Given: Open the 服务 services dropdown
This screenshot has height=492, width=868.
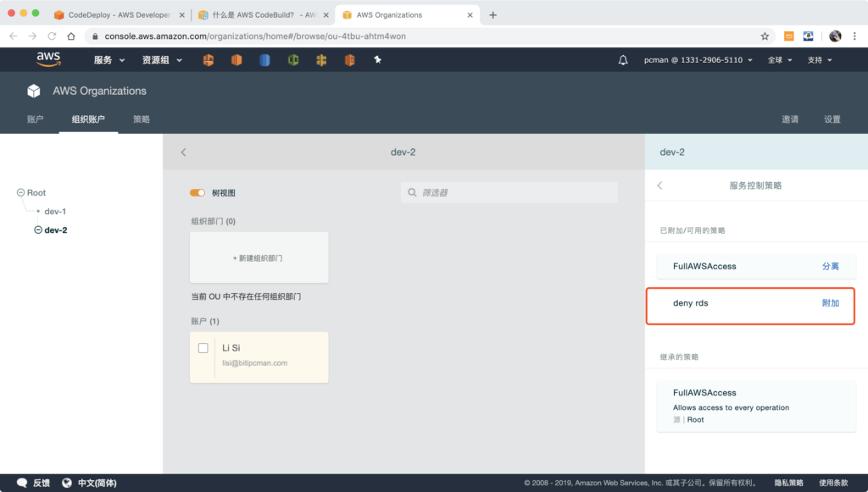Looking at the screenshot, I should [x=109, y=60].
